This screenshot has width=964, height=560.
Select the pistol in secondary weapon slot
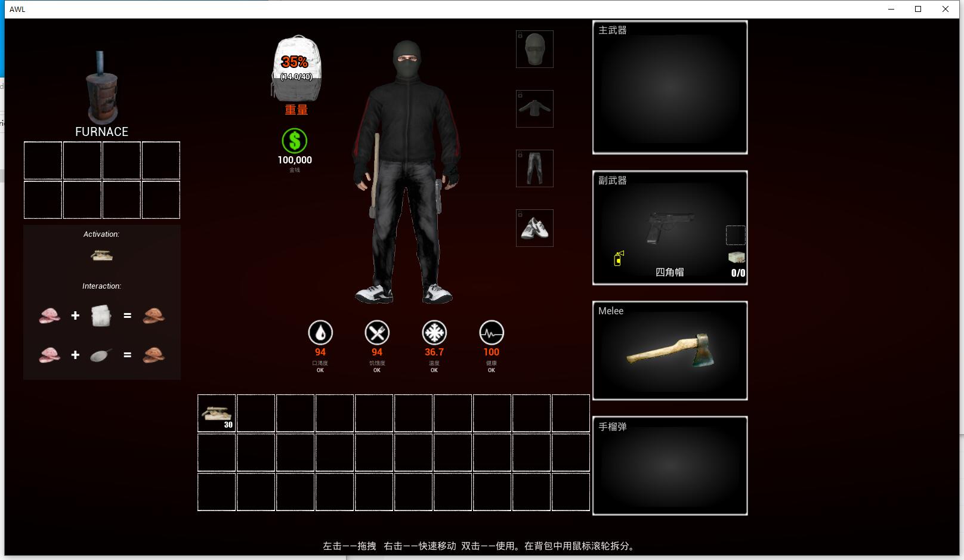point(670,227)
